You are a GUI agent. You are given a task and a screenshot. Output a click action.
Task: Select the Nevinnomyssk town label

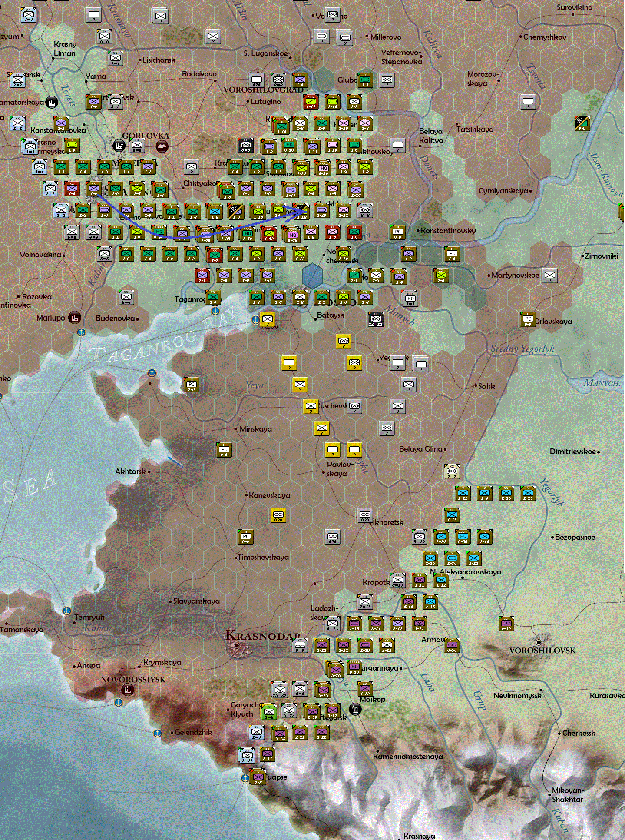[517, 696]
